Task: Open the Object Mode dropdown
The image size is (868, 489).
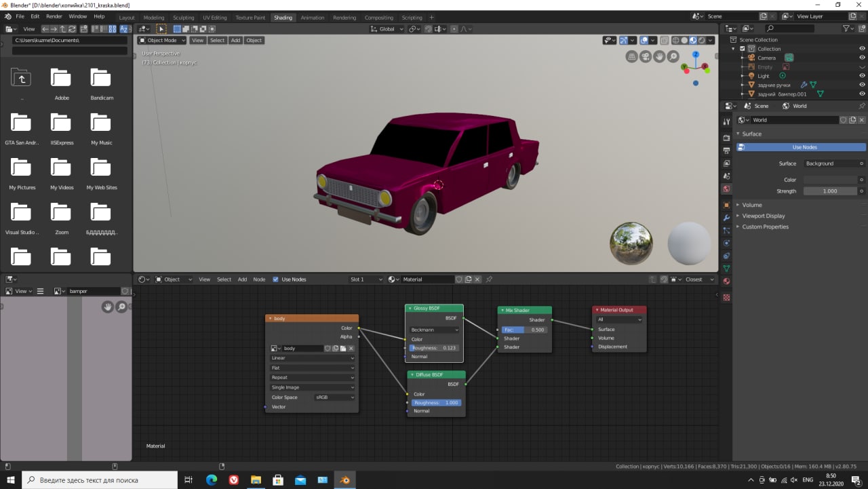Action: click(162, 41)
